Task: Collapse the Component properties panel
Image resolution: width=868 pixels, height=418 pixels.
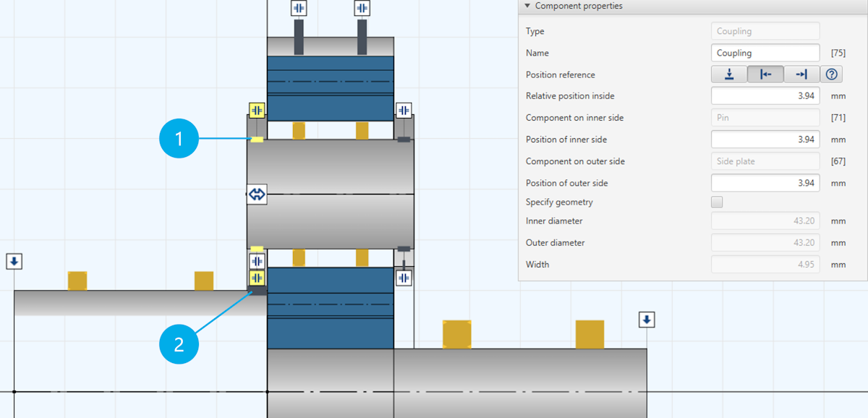Action: [x=526, y=6]
